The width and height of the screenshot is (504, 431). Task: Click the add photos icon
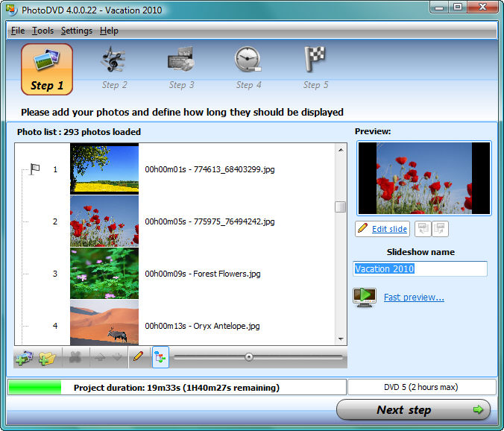(x=25, y=358)
